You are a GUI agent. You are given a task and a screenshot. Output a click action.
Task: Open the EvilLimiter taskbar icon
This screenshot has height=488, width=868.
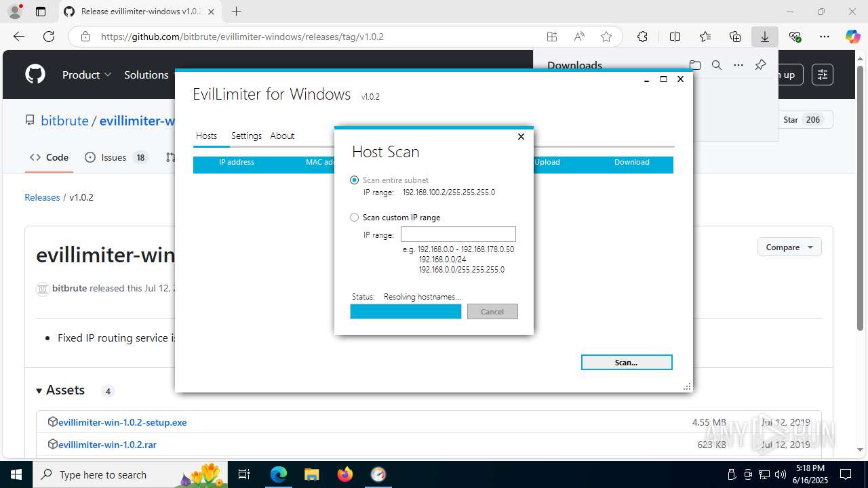point(378,474)
